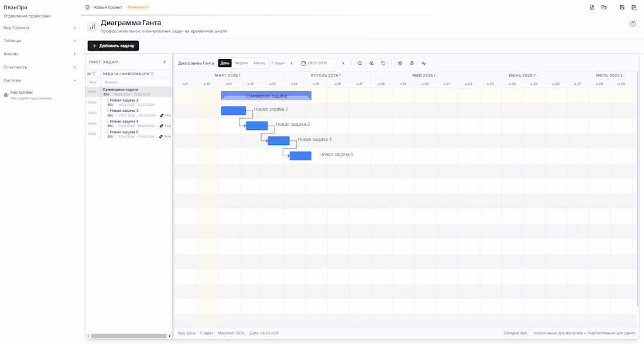Click the Масштаб: 100% status text
The width and height of the screenshot is (644, 344).
pyautogui.click(x=231, y=333)
